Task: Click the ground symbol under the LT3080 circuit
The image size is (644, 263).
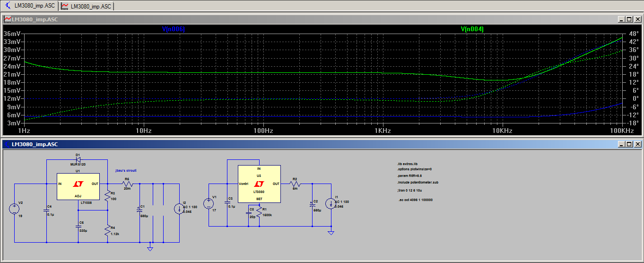Action: [331, 232]
